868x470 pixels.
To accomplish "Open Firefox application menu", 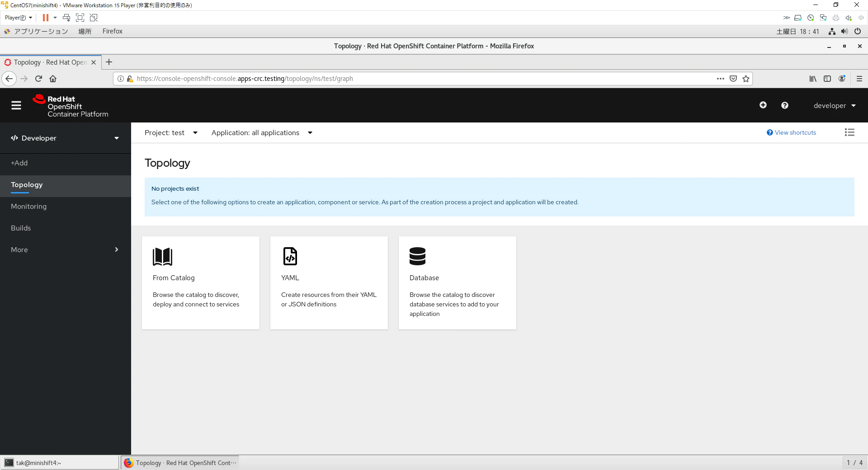I will [859, 79].
